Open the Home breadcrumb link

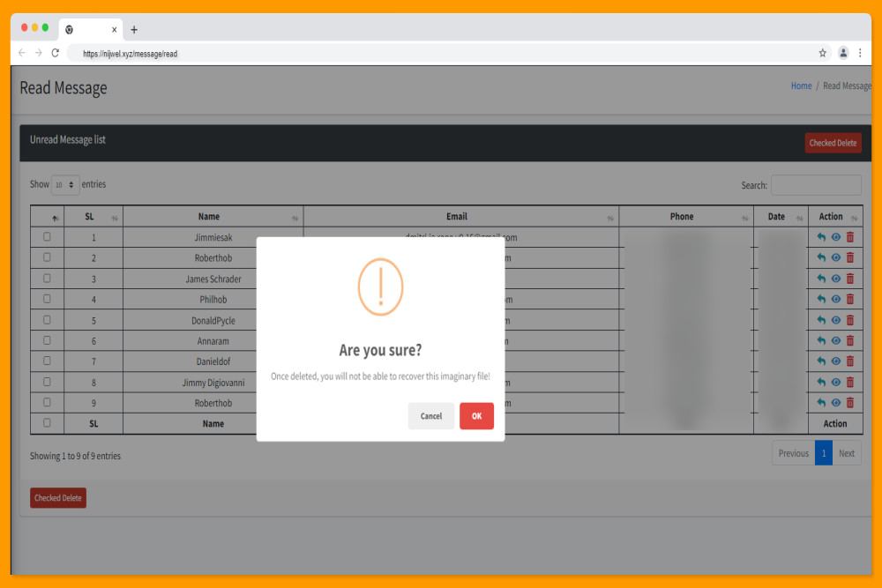[x=801, y=86]
